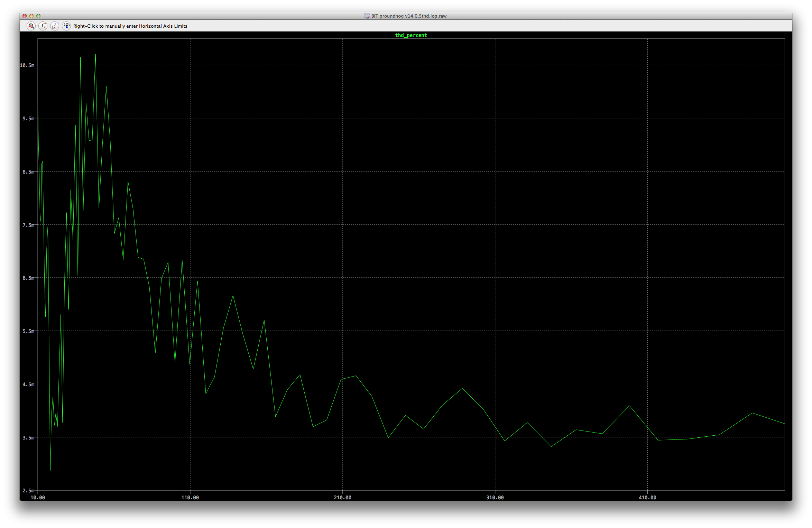This screenshot has width=812, height=528.
Task: Click the Horizontal Axis Limits hint text
Action: [x=130, y=26]
